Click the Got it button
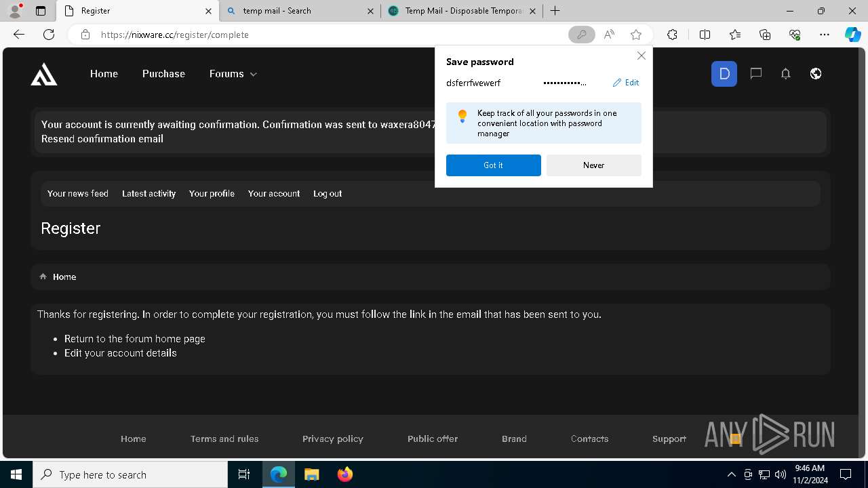The width and height of the screenshot is (868, 488). 493,165
